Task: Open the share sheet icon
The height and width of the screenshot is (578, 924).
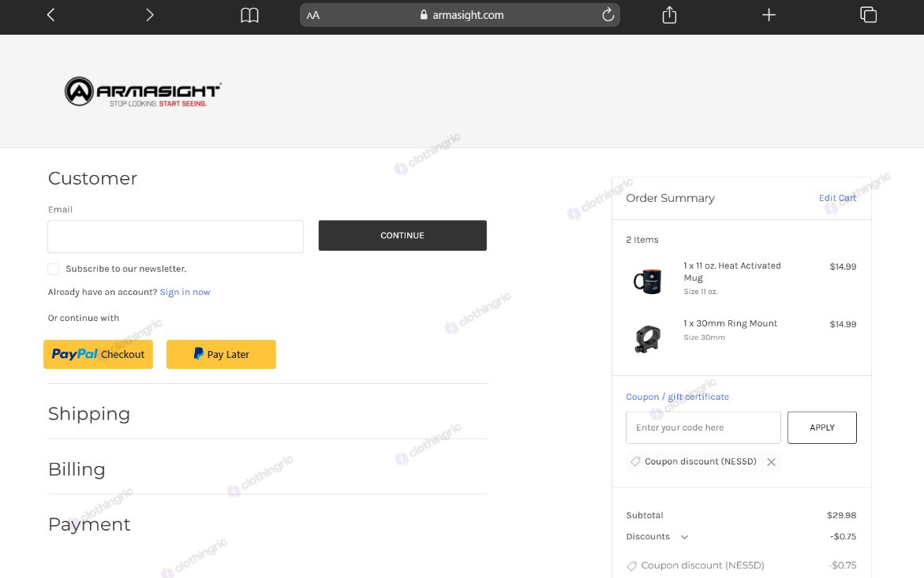Action: point(669,15)
